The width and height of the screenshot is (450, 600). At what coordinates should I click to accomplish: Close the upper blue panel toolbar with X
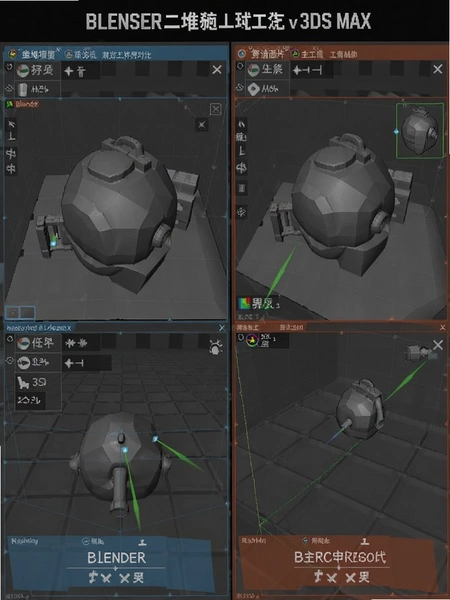tap(217, 70)
